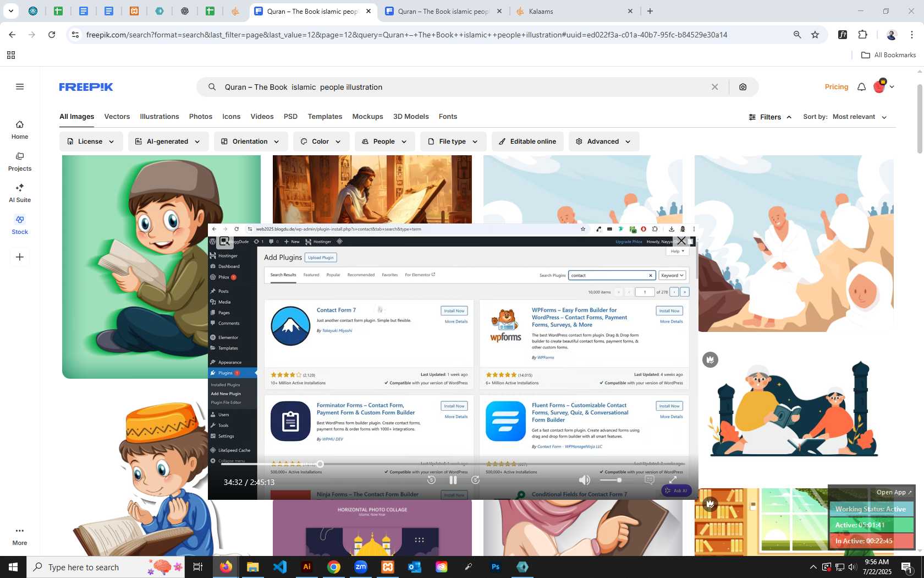This screenshot has height=578, width=924.
Task: Click the Ask AI button in video
Action: [x=676, y=490]
